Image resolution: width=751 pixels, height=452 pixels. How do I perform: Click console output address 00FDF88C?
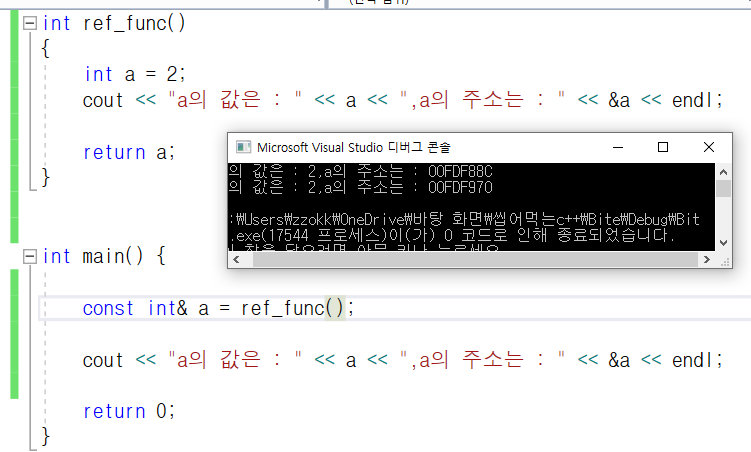tap(460, 171)
